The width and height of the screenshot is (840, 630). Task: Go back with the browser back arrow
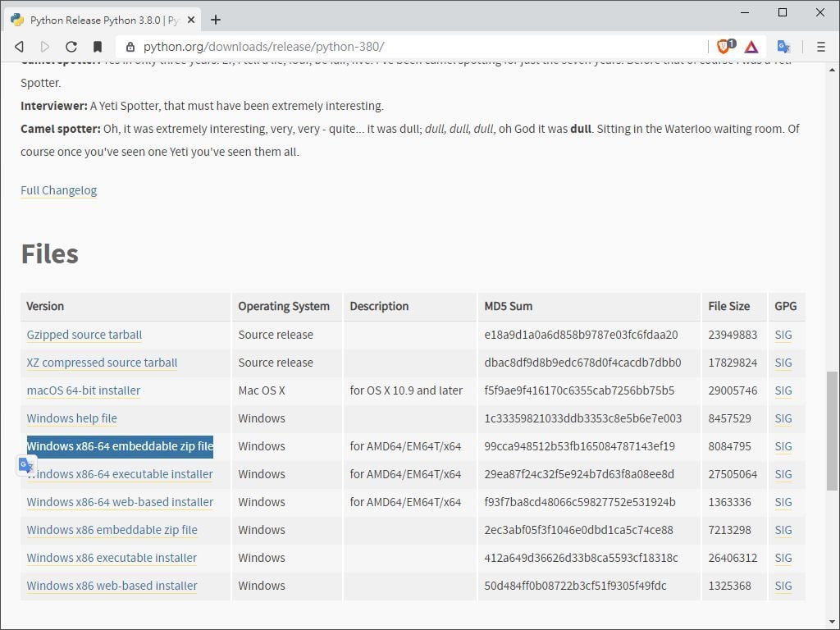20,47
